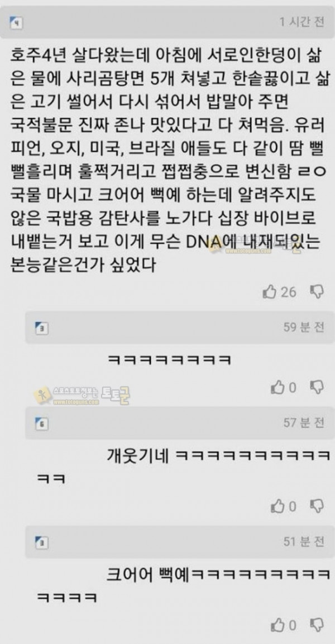Screen dimensions: 335x644
Task: Like the 59 분 전 reply
Action: [x=277, y=387]
